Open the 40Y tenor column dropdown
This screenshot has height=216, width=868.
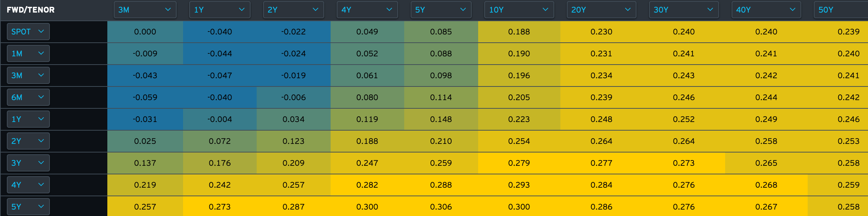click(x=766, y=10)
